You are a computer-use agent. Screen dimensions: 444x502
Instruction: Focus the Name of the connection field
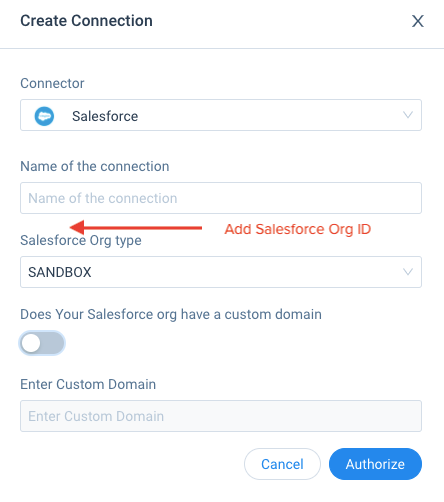(x=221, y=198)
